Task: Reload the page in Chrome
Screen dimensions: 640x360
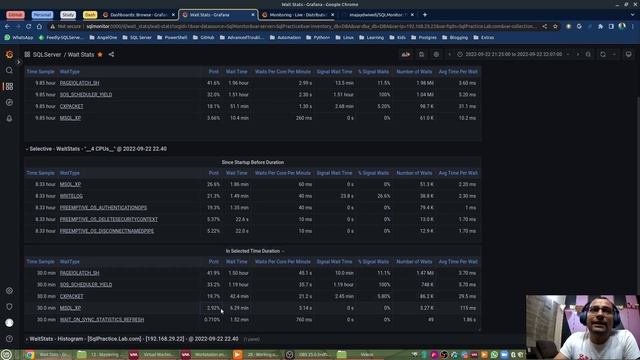Action: 29,26
